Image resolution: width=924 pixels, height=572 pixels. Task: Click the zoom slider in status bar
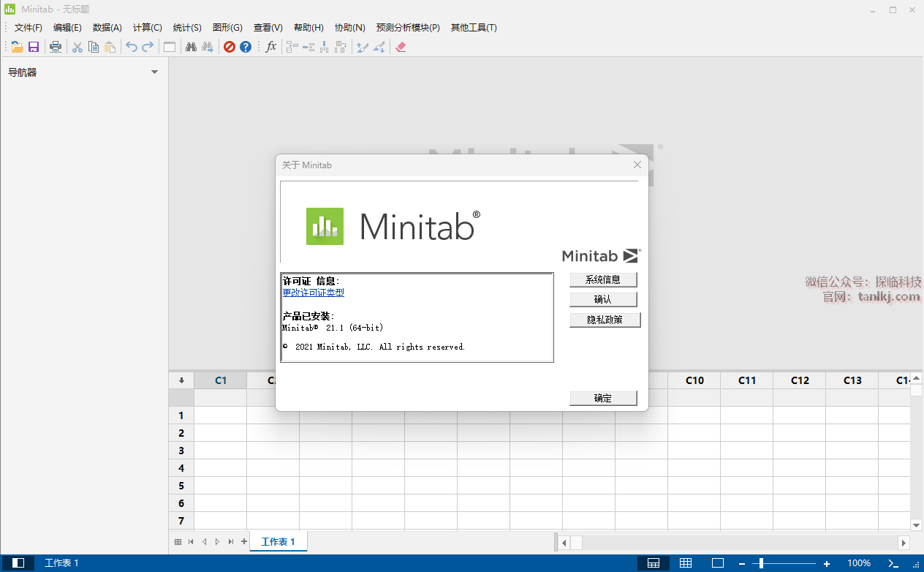[762, 563]
